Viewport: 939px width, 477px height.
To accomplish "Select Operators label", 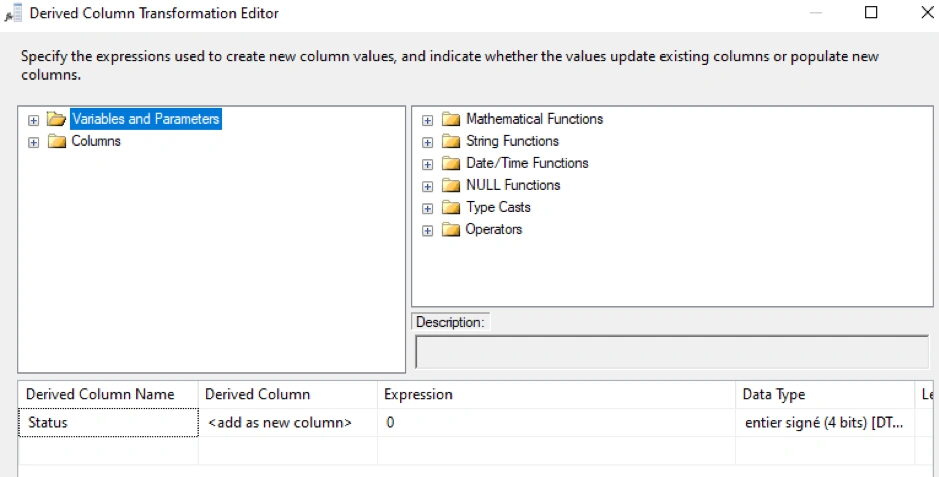I will [x=493, y=229].
